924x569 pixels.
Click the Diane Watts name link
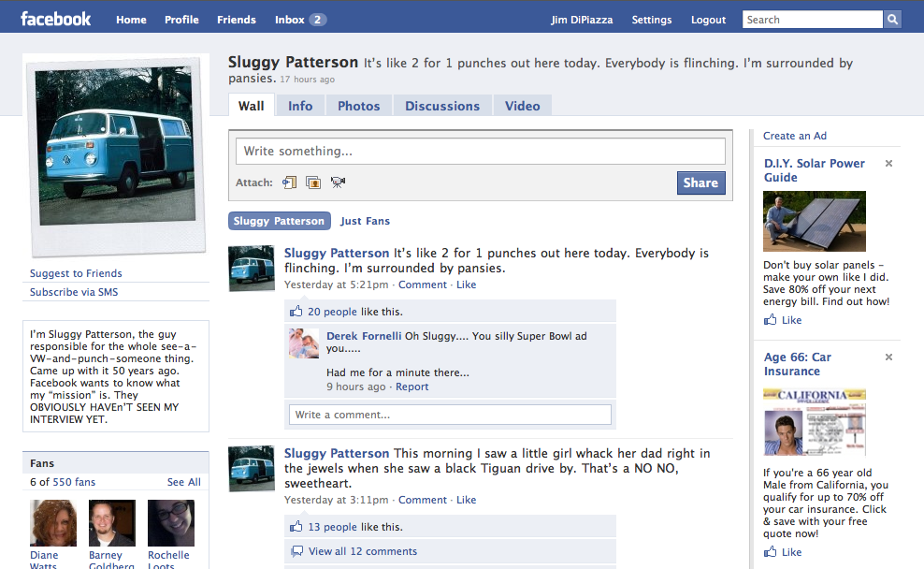(x=44, y=560)
